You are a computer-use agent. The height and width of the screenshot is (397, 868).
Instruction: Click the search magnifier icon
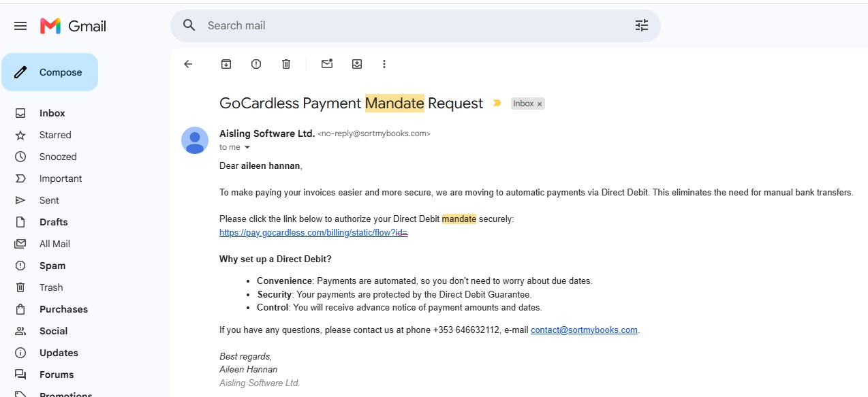tap(189, 25)
